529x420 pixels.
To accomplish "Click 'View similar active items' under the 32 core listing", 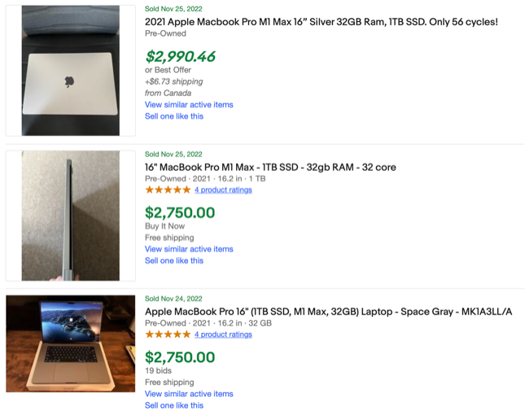I will pyautogui.click(x=189, y=249).
